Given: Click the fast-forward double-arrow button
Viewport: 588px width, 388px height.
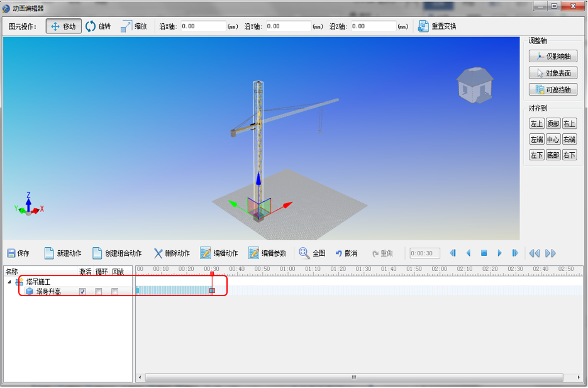Looking at the screenshot, I should [550, 253].
